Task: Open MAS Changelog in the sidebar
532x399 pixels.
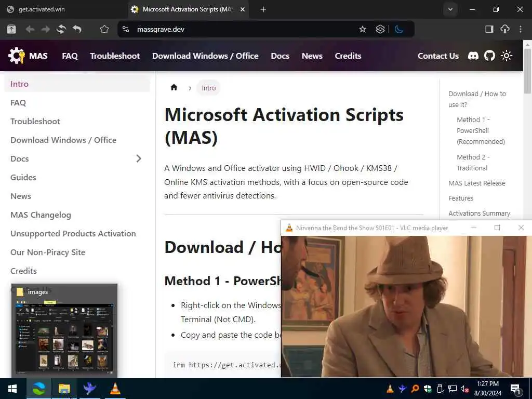Action: pyautogui.click(x=77, y=215)
